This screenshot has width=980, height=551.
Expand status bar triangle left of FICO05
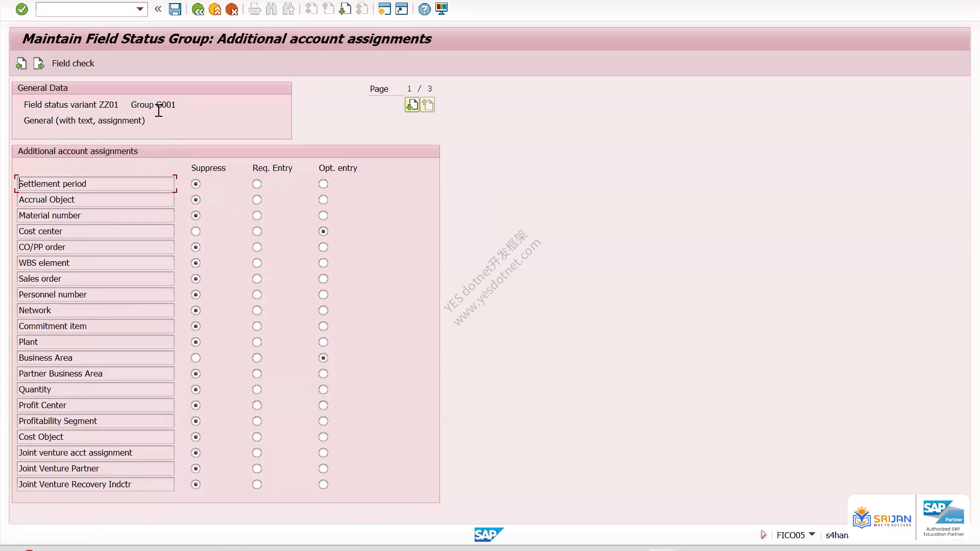tap(763, 535)
